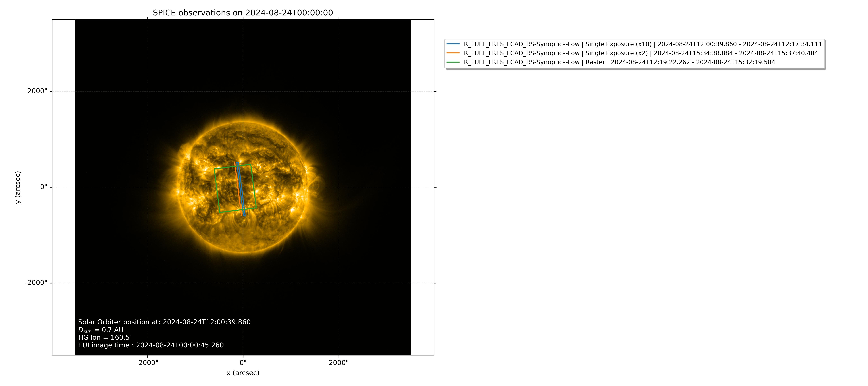Image resolution: width=868 pixels, height=386 pixels.
Task: Click the HG lon = 160.5° annotation
Action: 105,337
